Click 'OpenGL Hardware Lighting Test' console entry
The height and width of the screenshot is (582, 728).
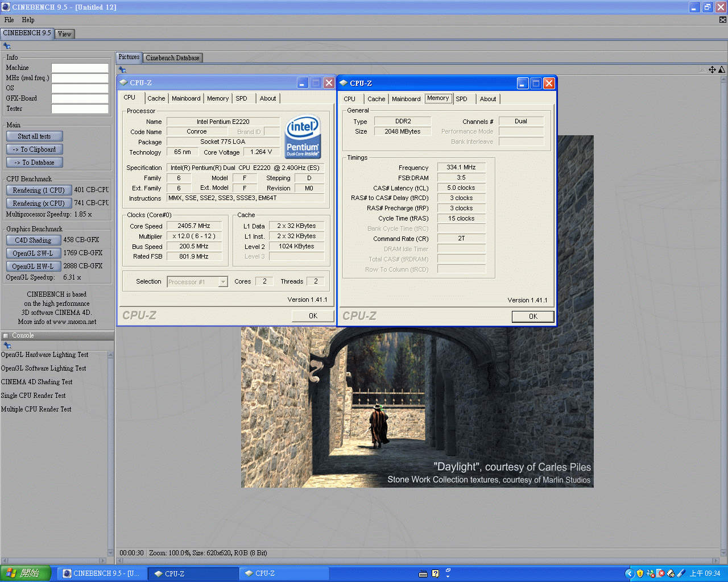(45, 355)
